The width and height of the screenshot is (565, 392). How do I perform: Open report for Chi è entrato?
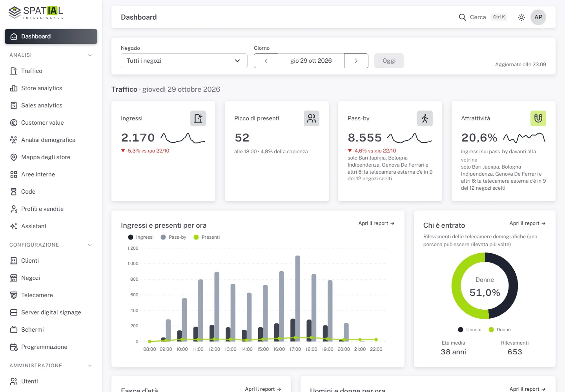click(528, 223)
